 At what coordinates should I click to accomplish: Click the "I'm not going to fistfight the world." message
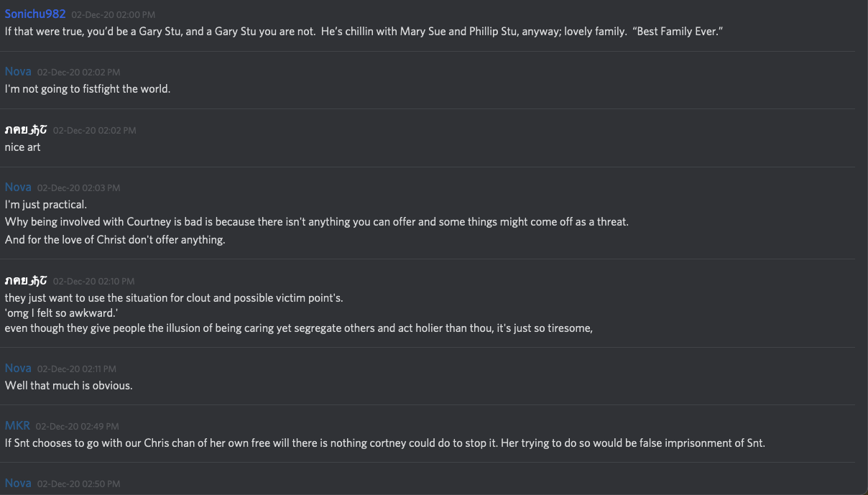click(88, 89)
